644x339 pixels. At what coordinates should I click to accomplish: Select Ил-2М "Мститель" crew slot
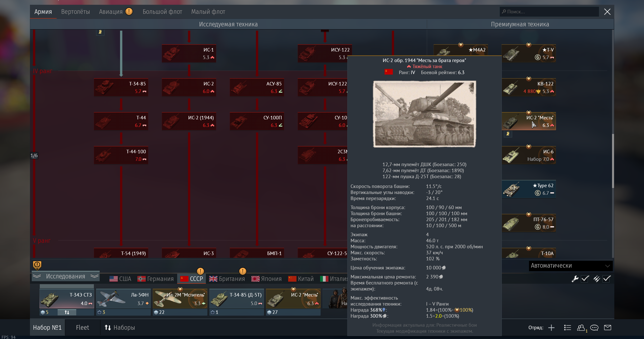(x=180, y=299)
